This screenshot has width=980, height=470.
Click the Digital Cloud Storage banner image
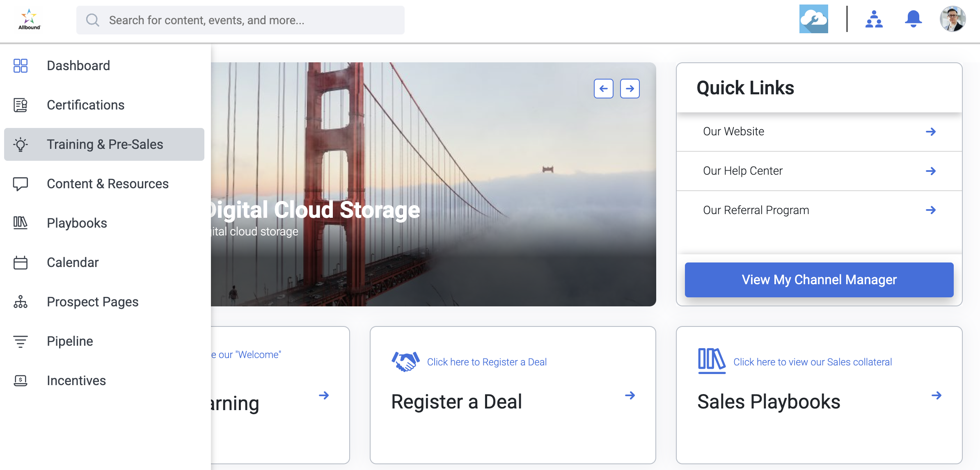point(433,184)
